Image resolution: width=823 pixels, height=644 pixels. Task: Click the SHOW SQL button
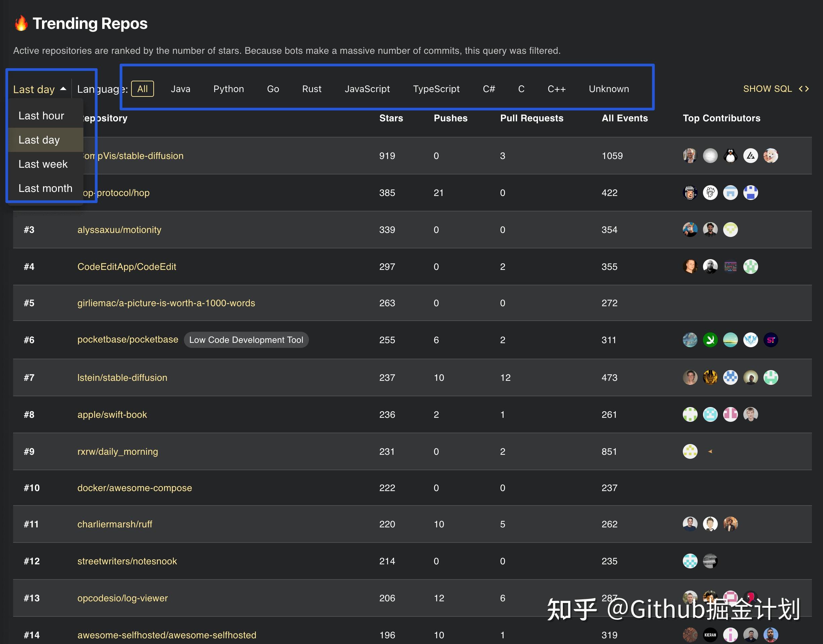pyautogui.click(x=768, y=89)
